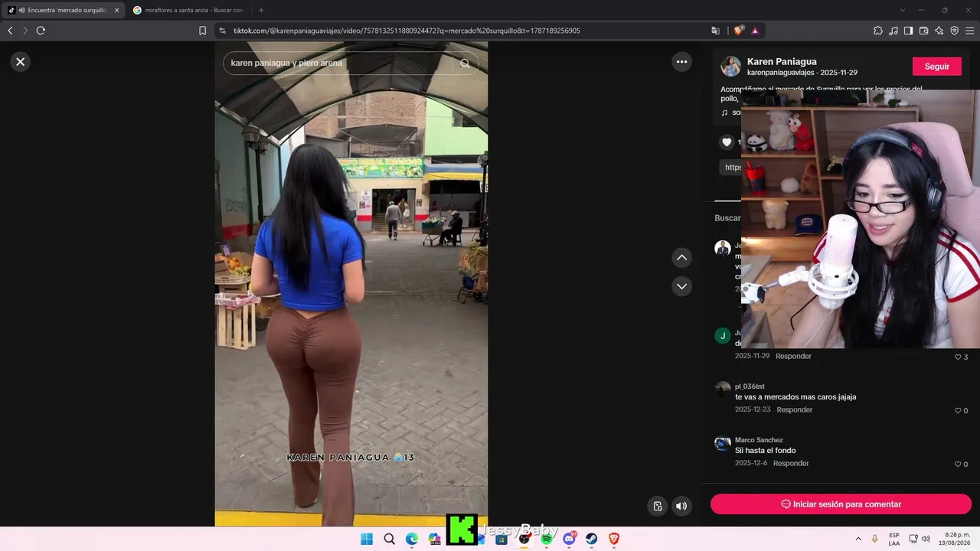
Task: Go back in browser history
Action: [10, 31]
